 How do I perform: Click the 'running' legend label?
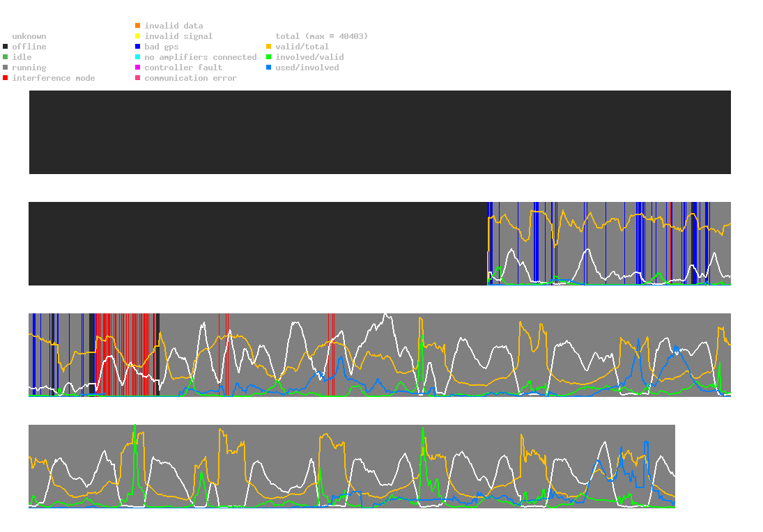[29, 68]
